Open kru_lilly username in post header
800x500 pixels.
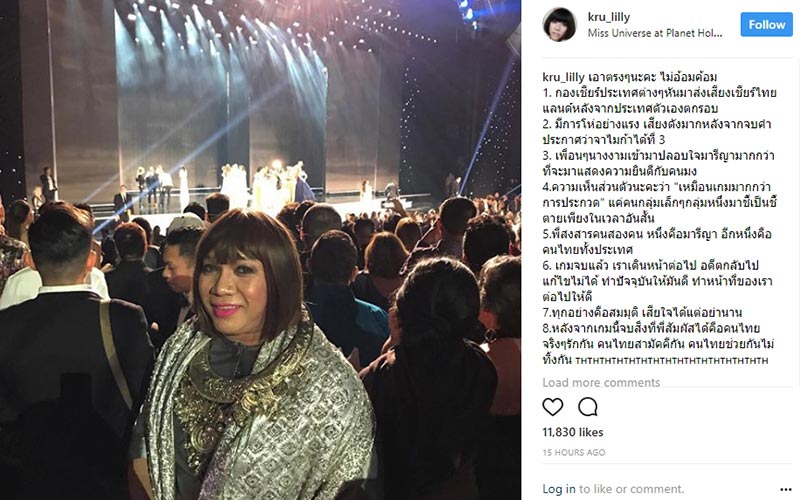tap(609, 17)
